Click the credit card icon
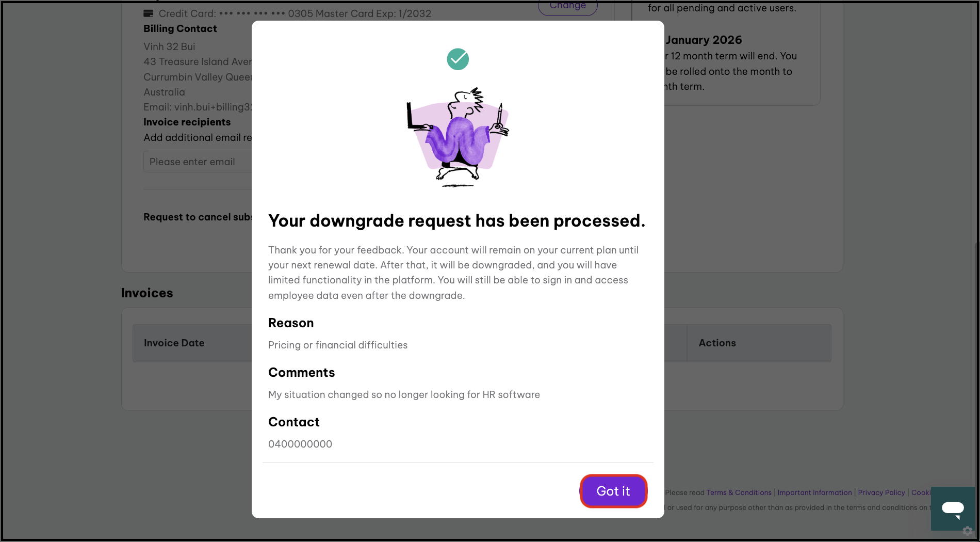 coord(149,13)
